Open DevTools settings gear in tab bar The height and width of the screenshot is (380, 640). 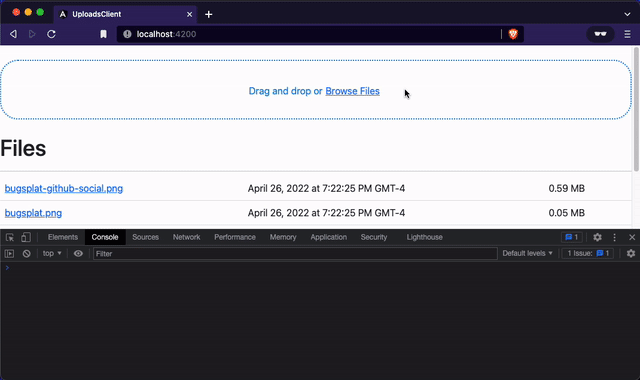598,237
